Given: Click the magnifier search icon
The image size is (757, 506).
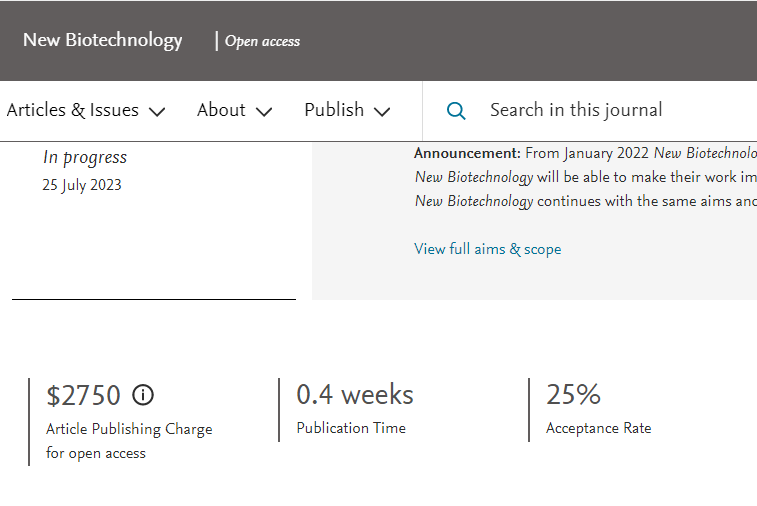Looking at the screenshot, I should [456, 111].
